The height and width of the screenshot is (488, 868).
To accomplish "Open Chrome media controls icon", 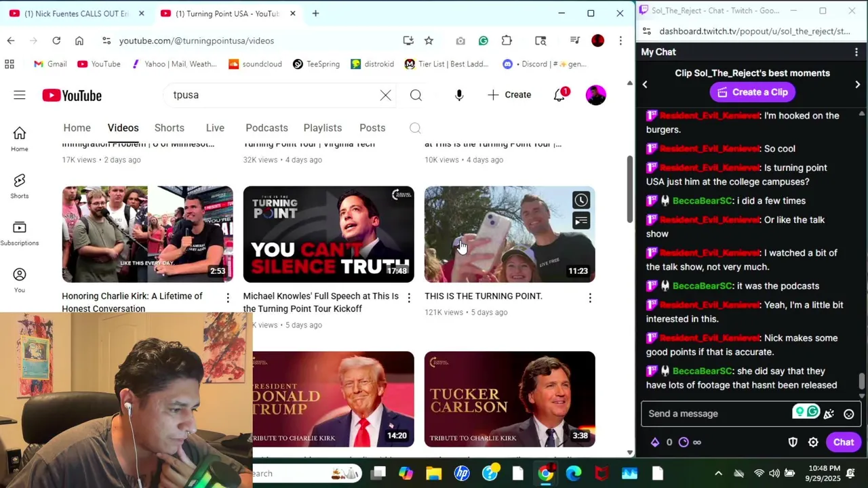I will [x=575, y=41].
